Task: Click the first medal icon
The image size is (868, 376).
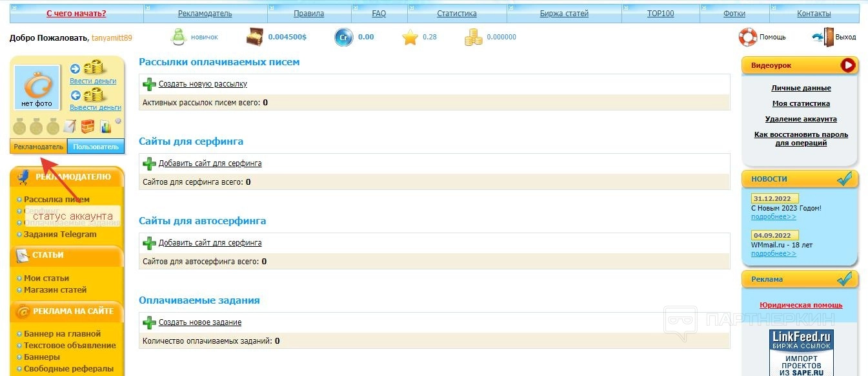Action: [20, 126]
